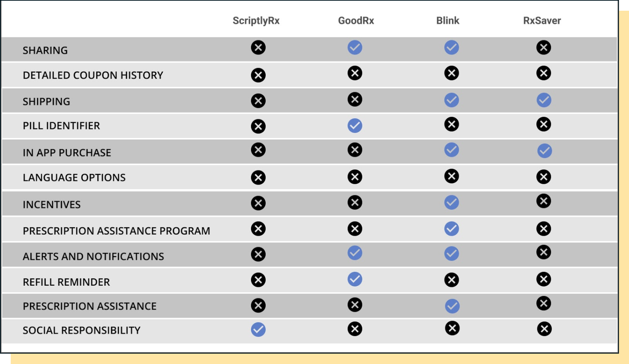Click RxSaver In App Purchase checkmark
The image size is (629, 364).
point(545,151)
